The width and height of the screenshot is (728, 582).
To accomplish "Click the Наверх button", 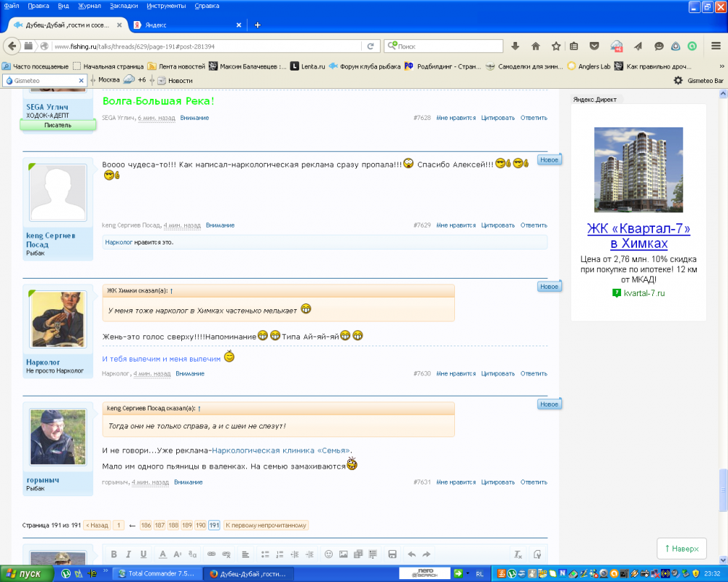I will pos(681,549).
